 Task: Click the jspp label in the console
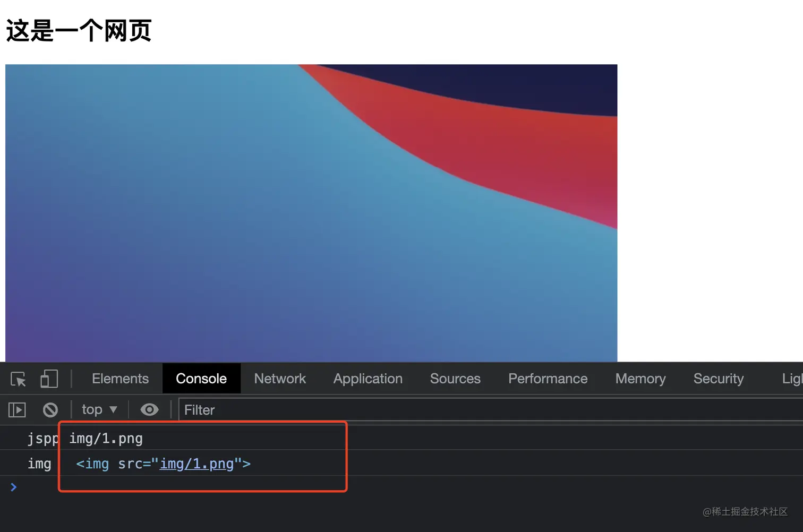coord(43,439)
